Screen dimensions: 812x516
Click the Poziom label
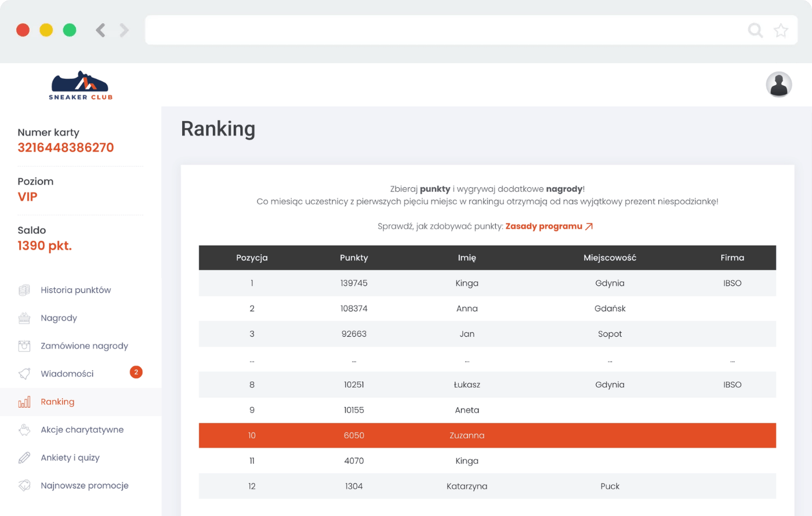click(35, 181)
